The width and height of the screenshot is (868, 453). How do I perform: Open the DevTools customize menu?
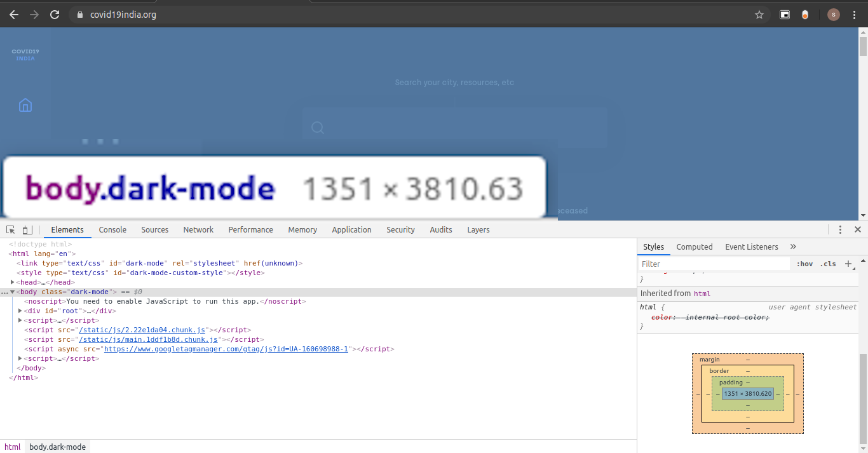click(x=840, y=230)
